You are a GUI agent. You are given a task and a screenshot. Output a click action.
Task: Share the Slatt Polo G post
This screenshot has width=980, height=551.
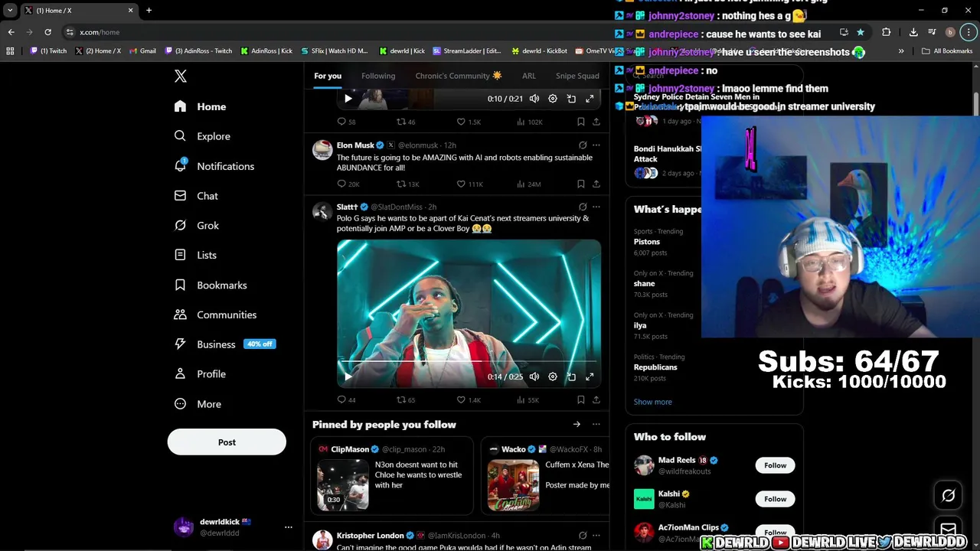(596, 399)
